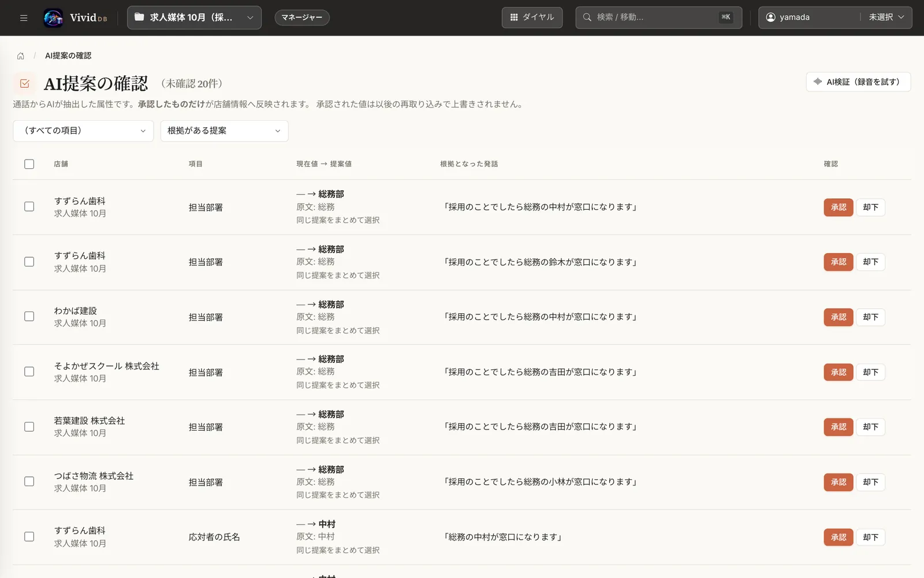Click the VividDB logo
The width and height of the screenshot is (924, 578).
76,18
